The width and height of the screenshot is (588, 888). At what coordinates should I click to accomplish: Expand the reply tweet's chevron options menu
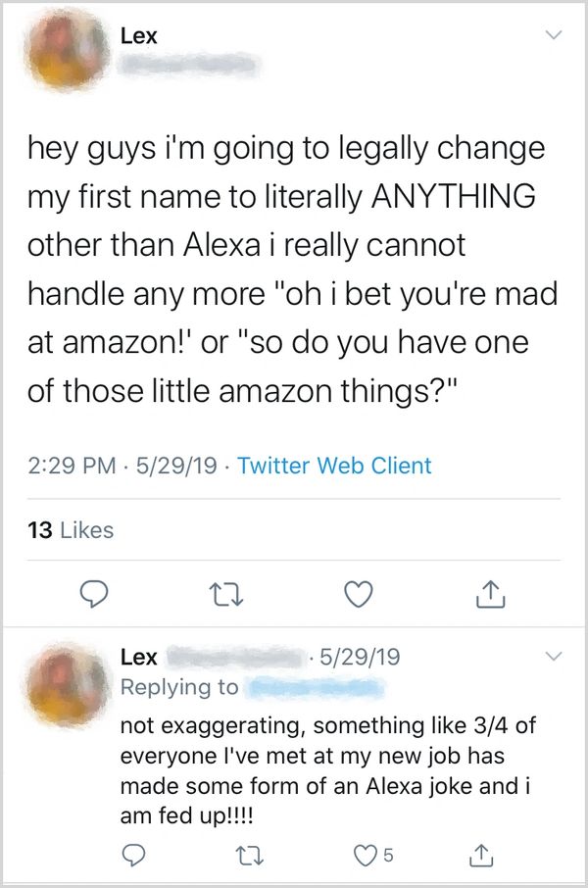pyautogui.click(x=554, y=654)
